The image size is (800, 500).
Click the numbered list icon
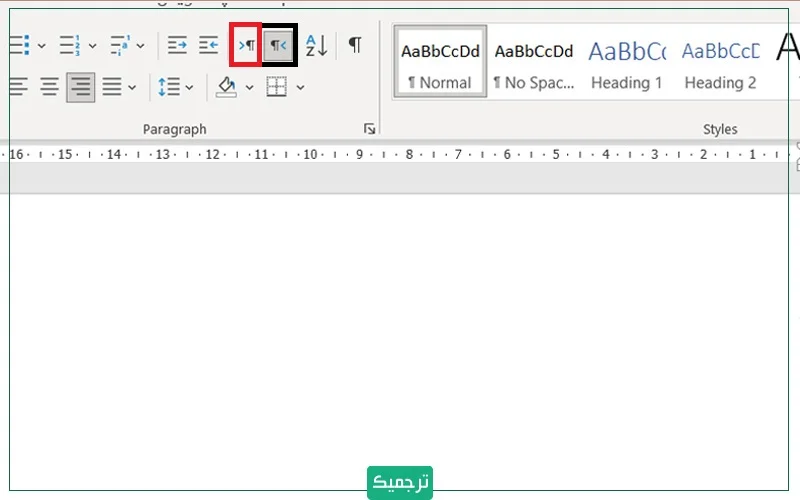tap(69, 45)
